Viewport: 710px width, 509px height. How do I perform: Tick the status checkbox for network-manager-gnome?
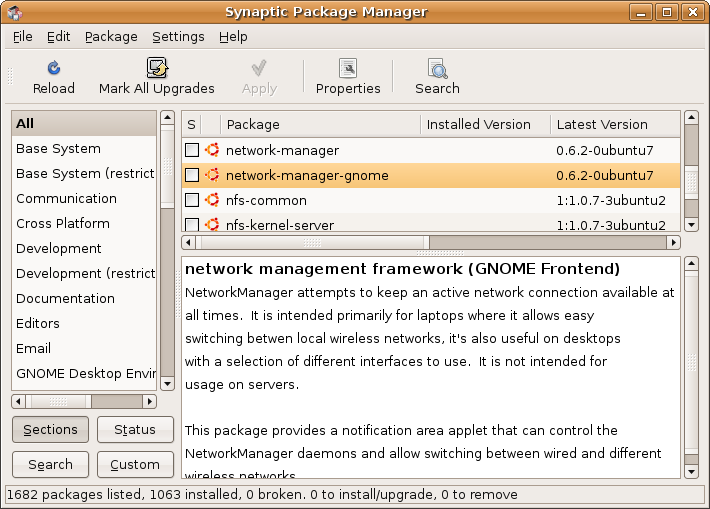pyautogui.click(x=192, y=175)
